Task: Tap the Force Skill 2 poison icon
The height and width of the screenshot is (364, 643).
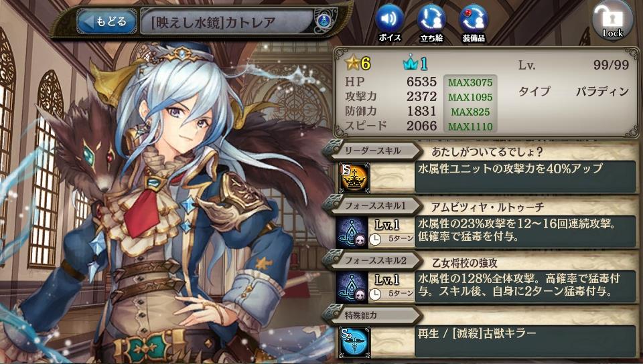Action: [352, 287]
